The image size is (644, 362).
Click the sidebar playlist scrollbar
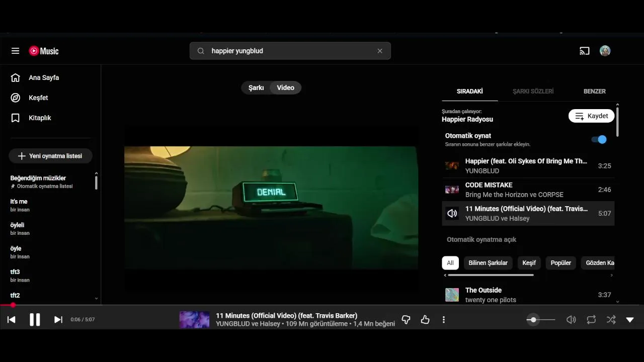coord(96,182)
